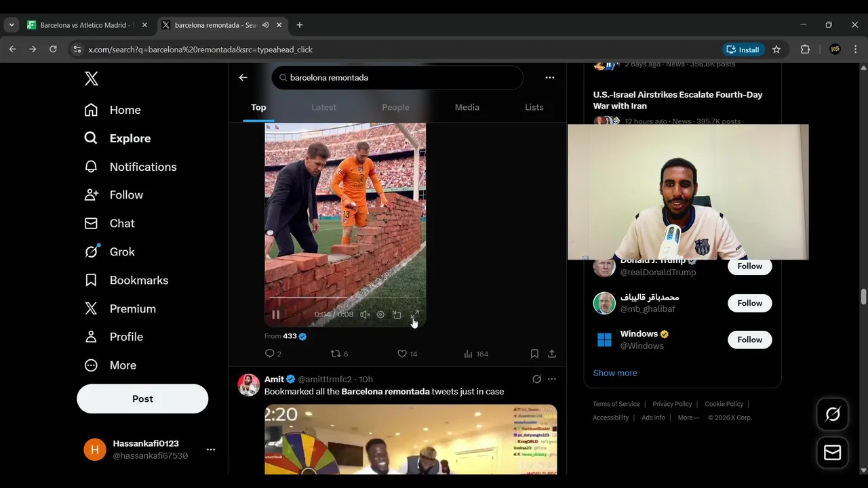Mute the barcelona remontada browser tab audio
Image resolution: width=868 pixels, height=488 pixels.
pos(265,25)
